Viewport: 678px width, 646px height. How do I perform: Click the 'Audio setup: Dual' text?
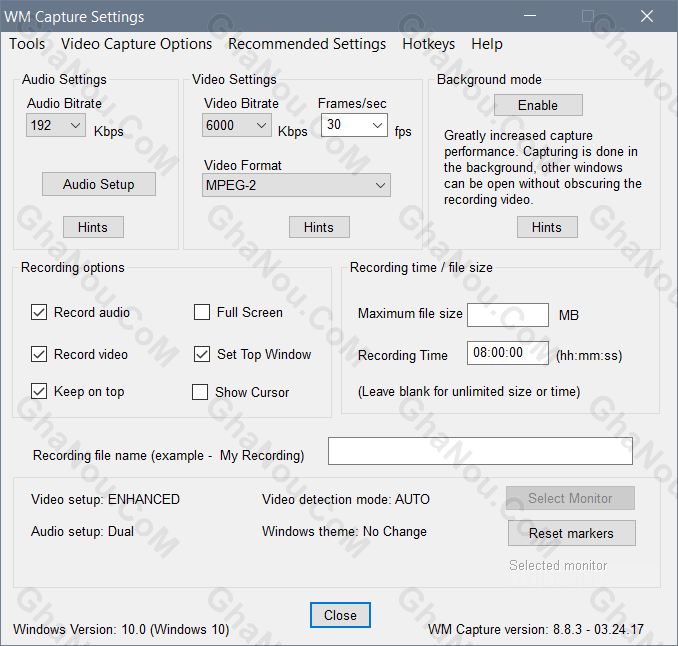pyautogui.click(x=82, y=531)
